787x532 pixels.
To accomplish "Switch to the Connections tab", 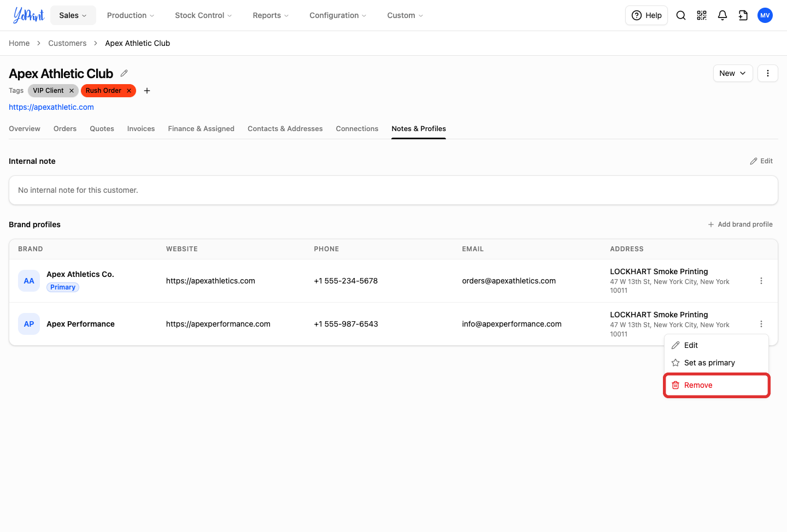I will 357,129.
